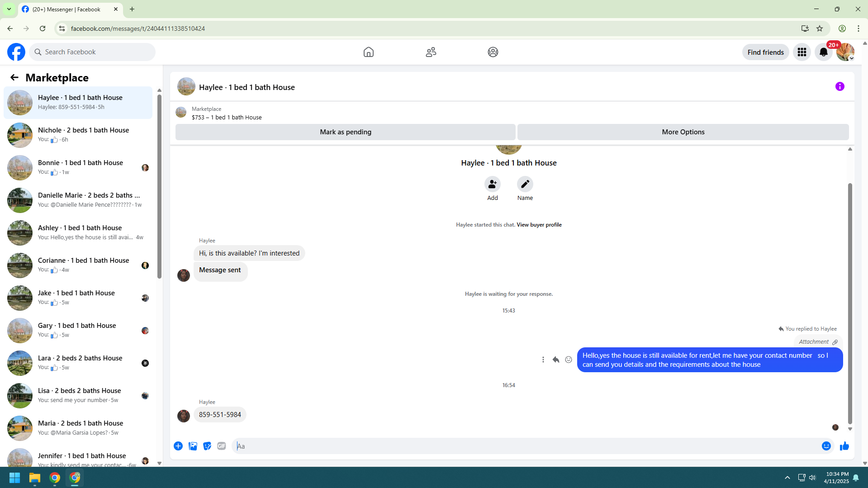Open conversation information icon
The image size is (868, 488).
coord(840,86)
